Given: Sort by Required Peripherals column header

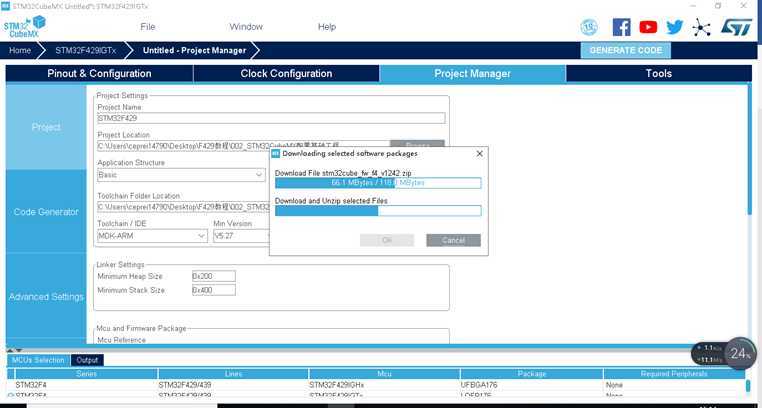Looking at the screenshot, I should 674,374.
